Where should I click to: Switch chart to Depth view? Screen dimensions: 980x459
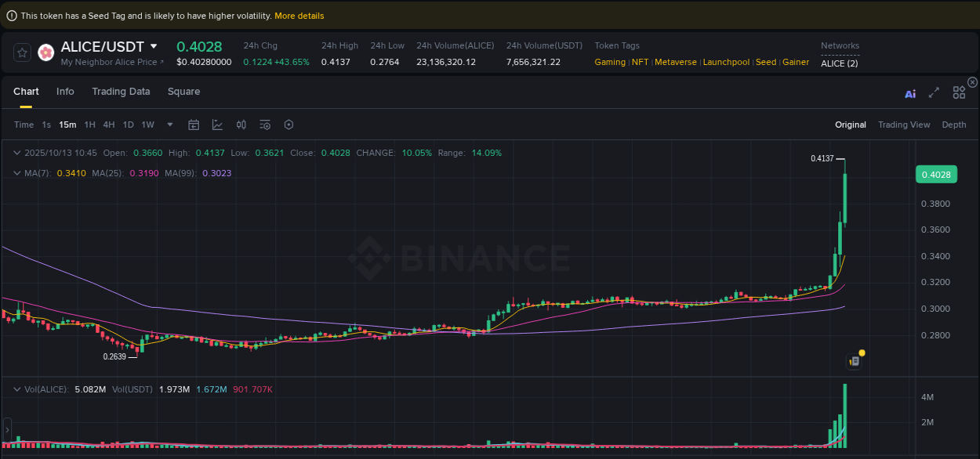coord(953,125)
